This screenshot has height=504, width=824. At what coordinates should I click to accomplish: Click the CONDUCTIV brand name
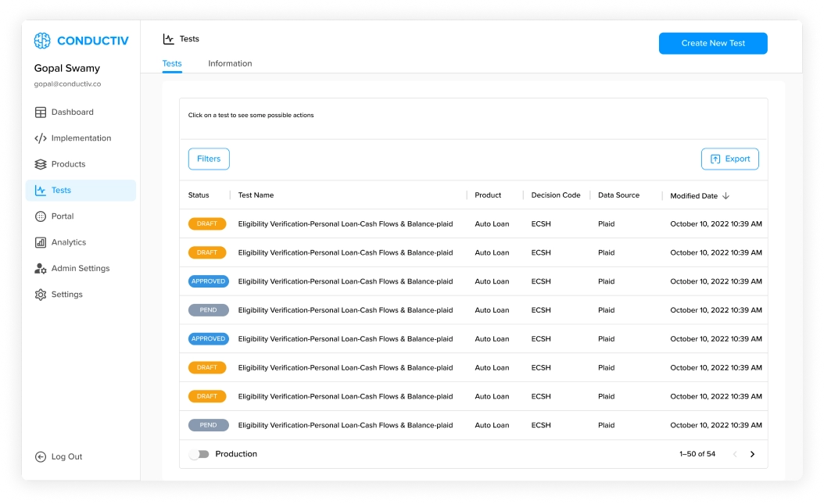92,41
